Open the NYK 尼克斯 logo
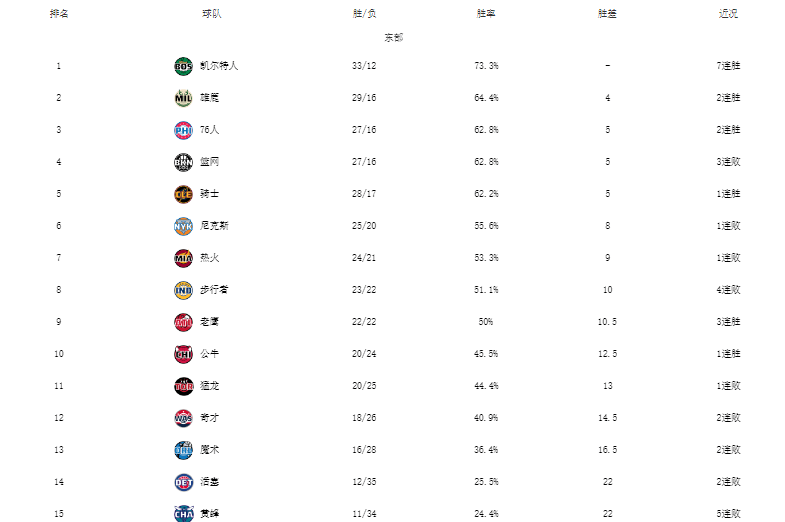 (x=183, y=226)
